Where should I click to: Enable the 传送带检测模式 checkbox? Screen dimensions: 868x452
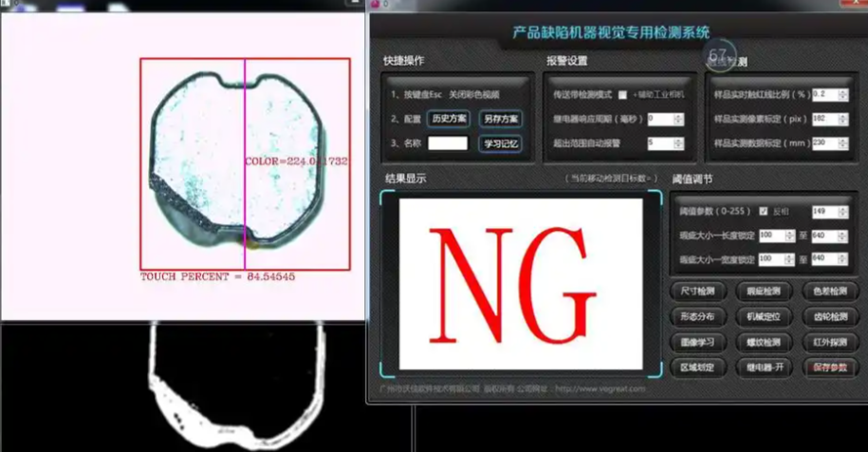622,95
